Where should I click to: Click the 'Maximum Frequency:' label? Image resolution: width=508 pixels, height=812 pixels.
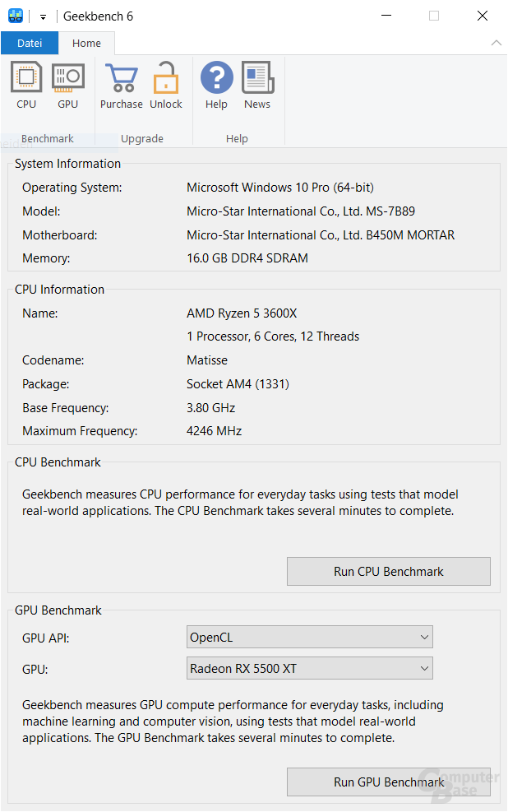point(80,431)
